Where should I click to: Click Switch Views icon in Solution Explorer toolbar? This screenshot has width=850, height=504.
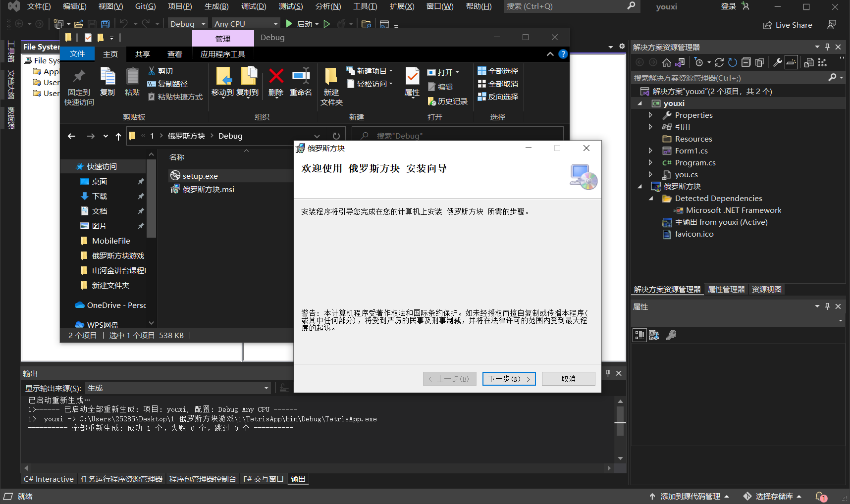(x=680, y=62)
